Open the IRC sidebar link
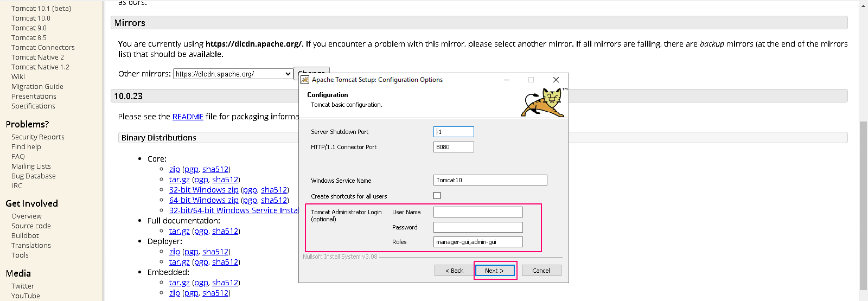 [17, 186]
